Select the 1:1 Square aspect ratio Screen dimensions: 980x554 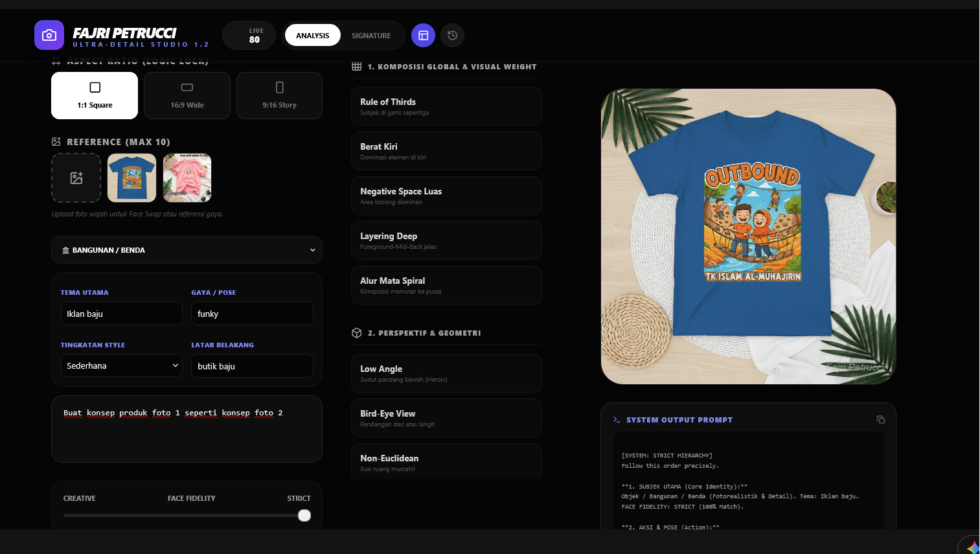pyautogui.click(x=95, y=96)
